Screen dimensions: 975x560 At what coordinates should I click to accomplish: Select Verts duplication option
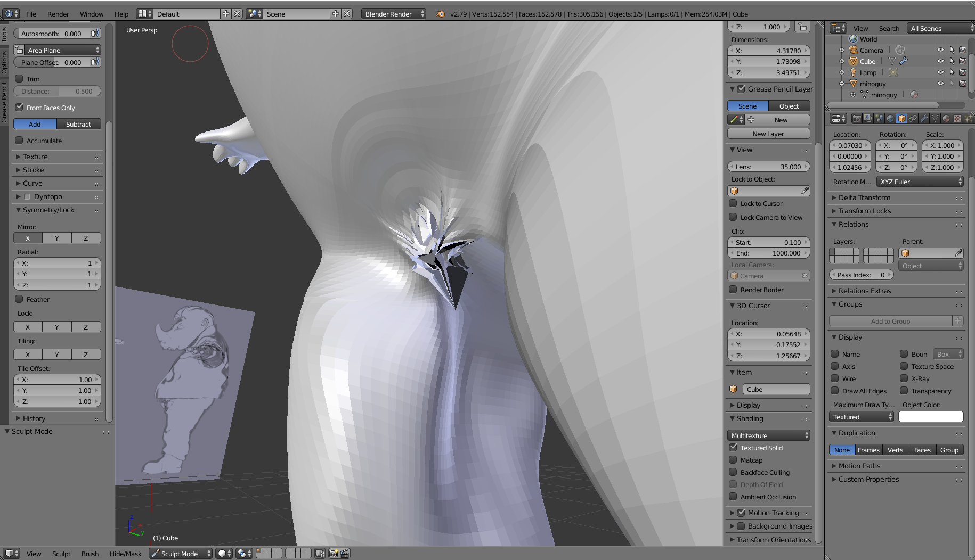point(895,450)
